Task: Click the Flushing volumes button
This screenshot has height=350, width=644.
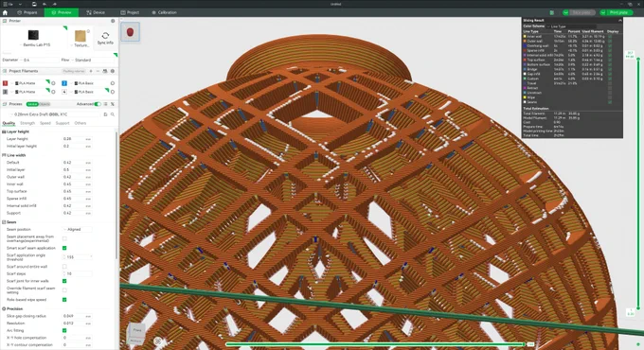Action: [x=74, y=71]
